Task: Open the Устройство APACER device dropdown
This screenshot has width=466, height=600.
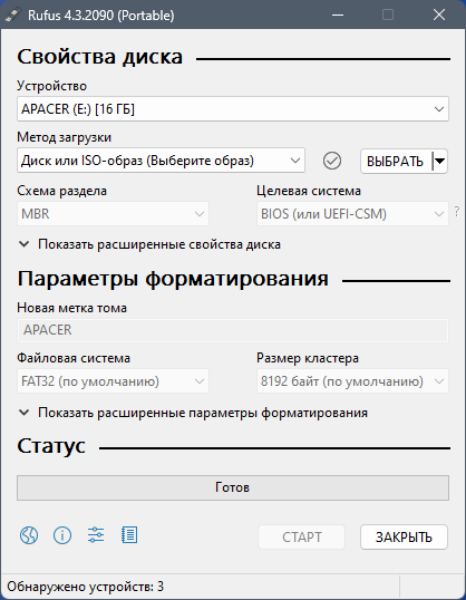Action: click(233, 109)
